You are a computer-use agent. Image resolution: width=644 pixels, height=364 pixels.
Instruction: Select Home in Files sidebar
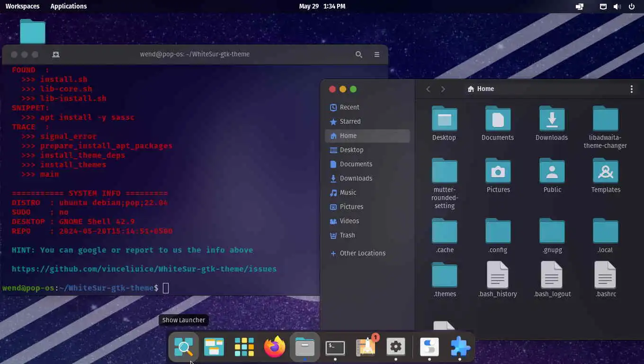[x=367, y=136]
